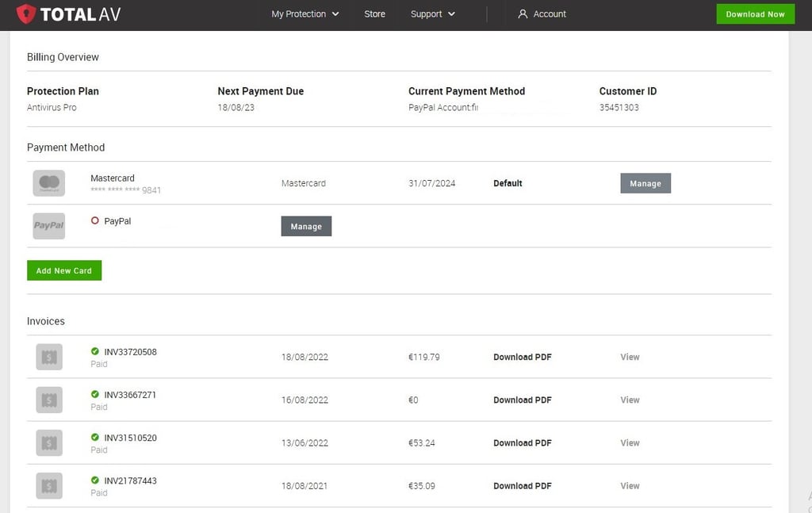Click Add New Card button

tap(64, 270)
